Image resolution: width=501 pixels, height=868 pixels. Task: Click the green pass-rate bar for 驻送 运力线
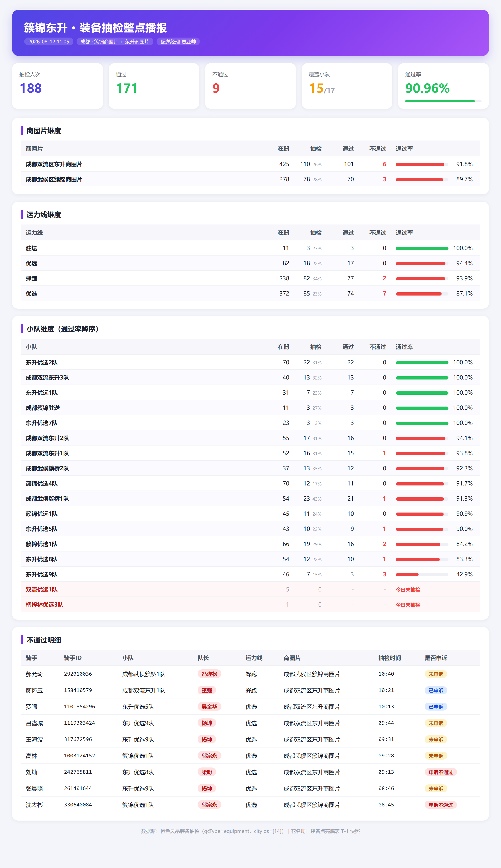click(422, 248)
